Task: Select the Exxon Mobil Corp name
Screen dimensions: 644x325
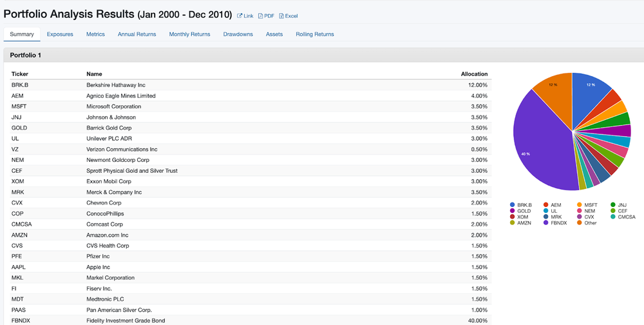Action: point(109,181)
